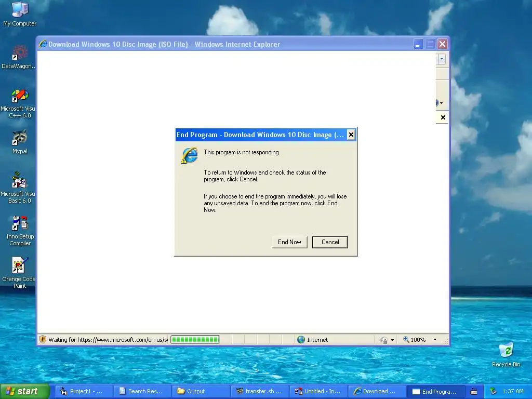Click the Internet zone globe in status bar
Image resolution: width=532 pixels, height=399 pixels.
pyautogui.click(x=301, y=340)
